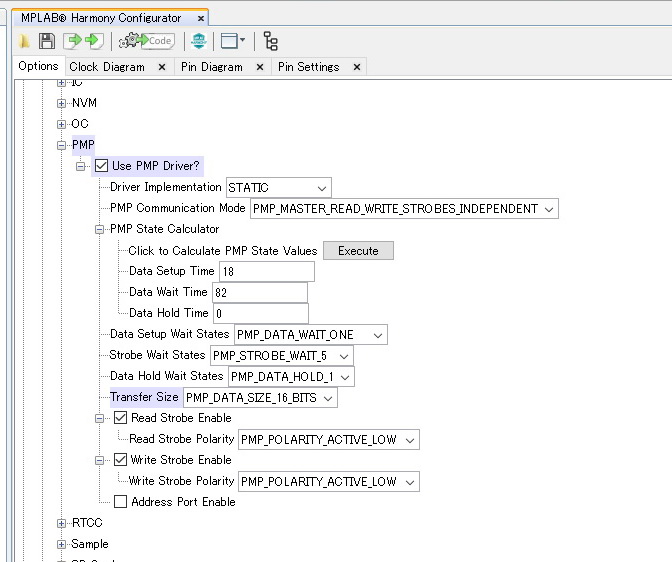Open the Data Hold Wait States dropdown
This screenshot has height=562, width=672.
coord(291,377)
